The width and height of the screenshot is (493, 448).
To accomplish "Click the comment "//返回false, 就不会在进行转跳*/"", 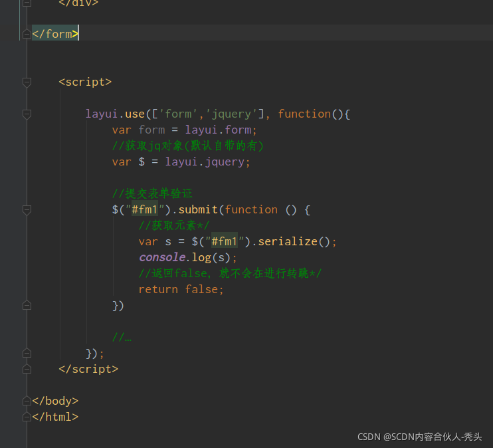I will [x=230, y=273].
